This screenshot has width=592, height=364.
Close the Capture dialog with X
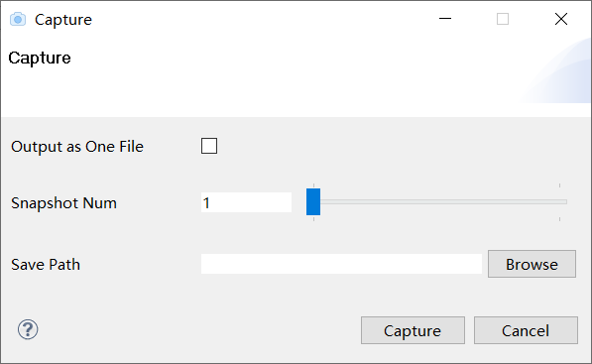pos(561,19)
